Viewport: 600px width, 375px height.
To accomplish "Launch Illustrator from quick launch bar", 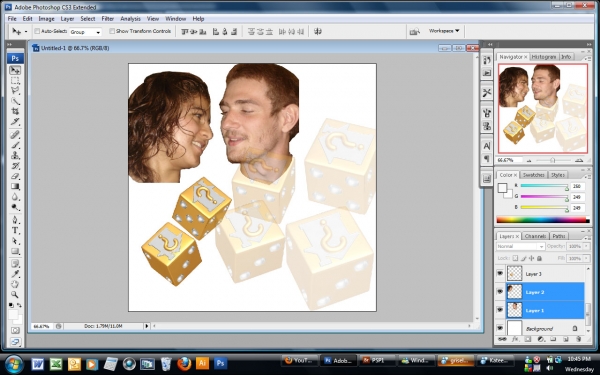I will point(202,363).
